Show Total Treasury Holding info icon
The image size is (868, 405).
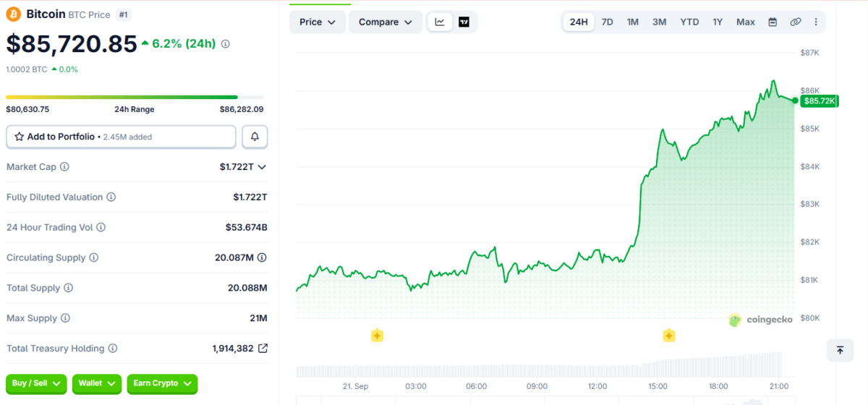112,349
